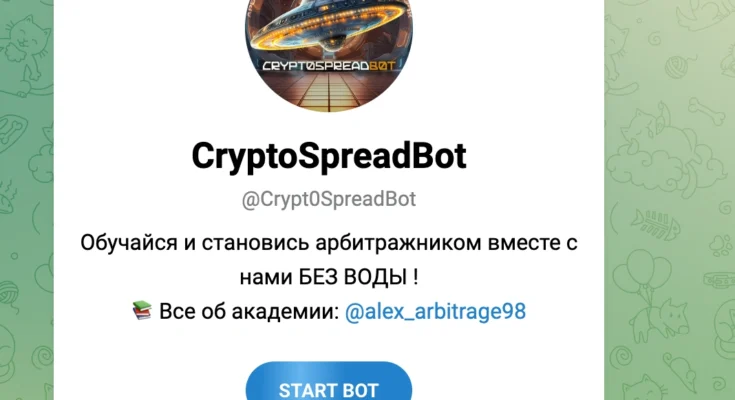The width and height of the screenshot is (735, 400).
Task: Click the fish skeleton doodle in background
Action: (x=655, y=224)
